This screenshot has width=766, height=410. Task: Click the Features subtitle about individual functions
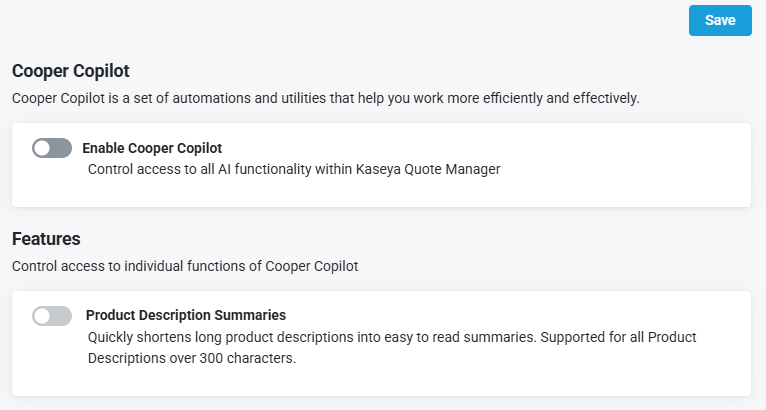click(x=185, y=266)
